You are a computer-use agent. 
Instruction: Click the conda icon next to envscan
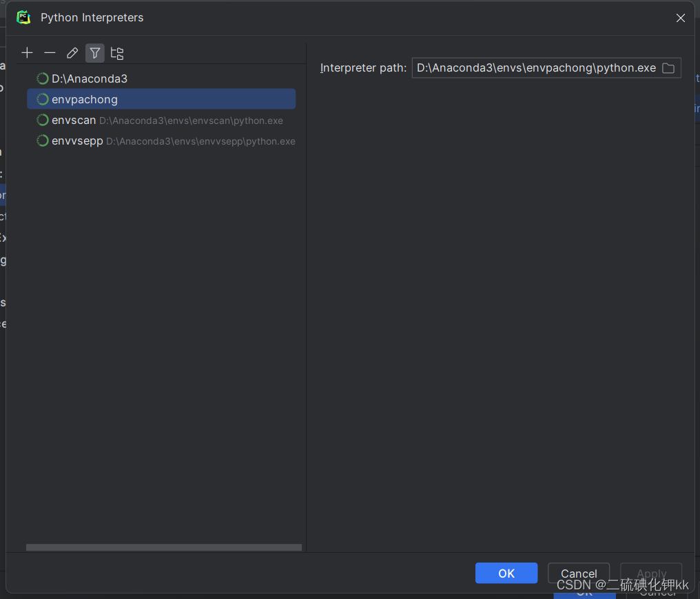41,120
